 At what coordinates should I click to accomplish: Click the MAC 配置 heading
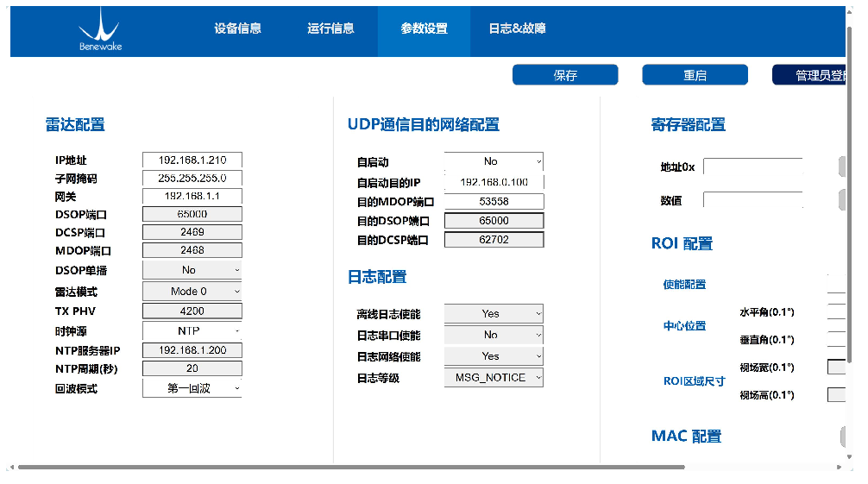click(687, 437)
